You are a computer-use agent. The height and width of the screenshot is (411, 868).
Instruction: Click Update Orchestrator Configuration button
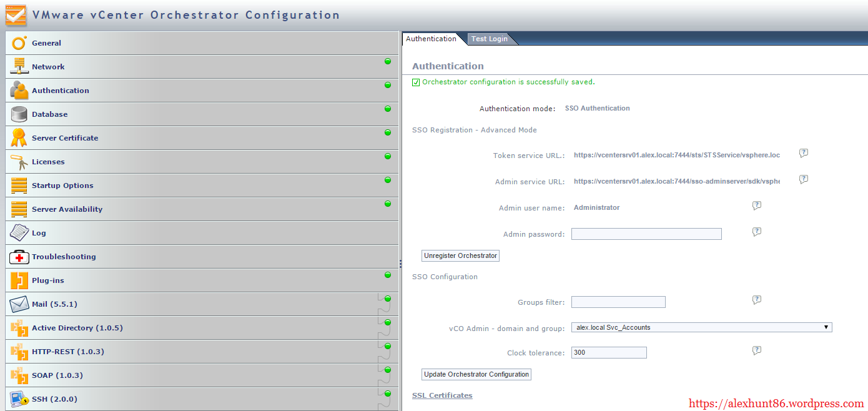[x=476, y=374]
